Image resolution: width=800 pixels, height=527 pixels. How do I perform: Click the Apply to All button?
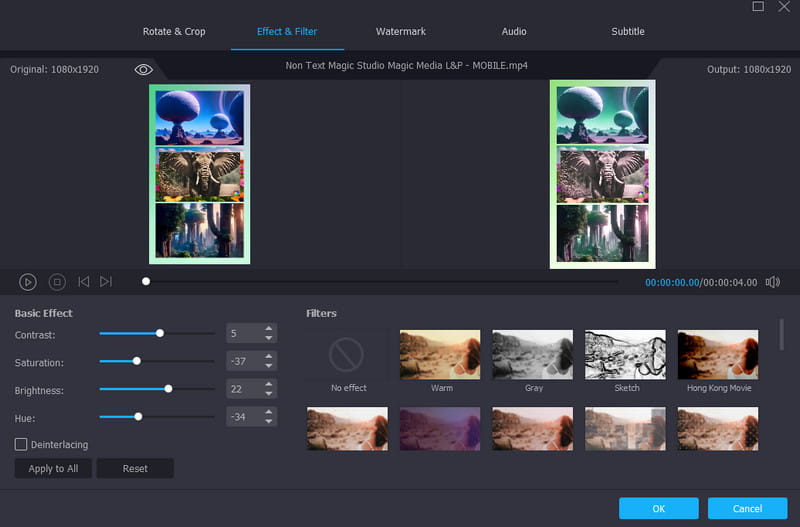point(53,468)
